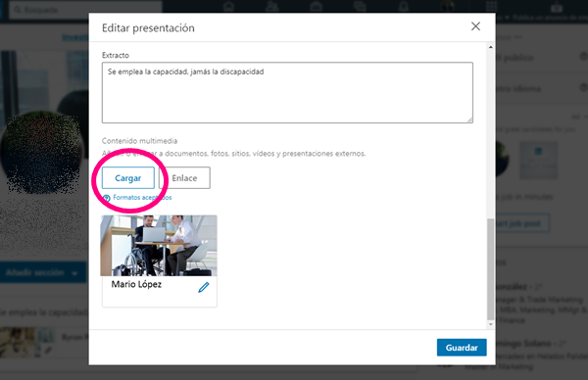Grab the Extracto text area resize handle
588x380 pixels.
[470, 119]
